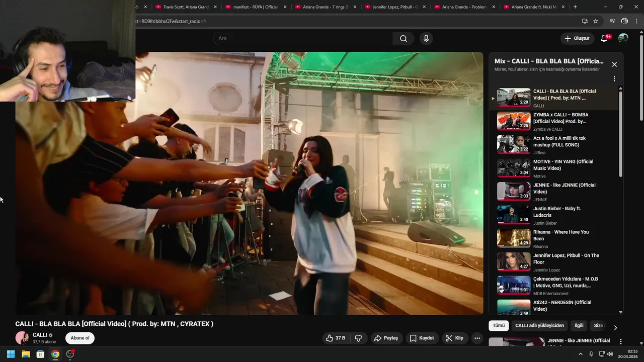Select the İlgili filter chip
The height and width of the screenshot is (362, 644).
[x=579, y=326]
